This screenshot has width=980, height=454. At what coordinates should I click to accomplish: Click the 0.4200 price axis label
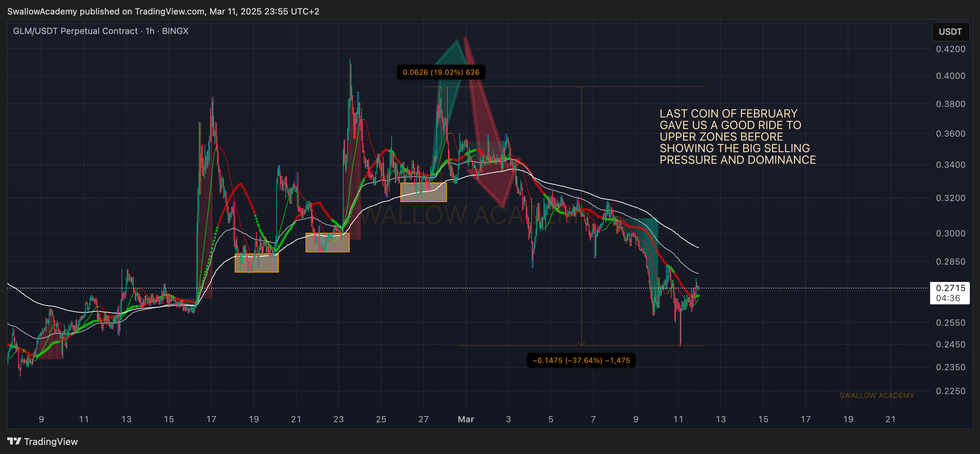pos(950,49)
